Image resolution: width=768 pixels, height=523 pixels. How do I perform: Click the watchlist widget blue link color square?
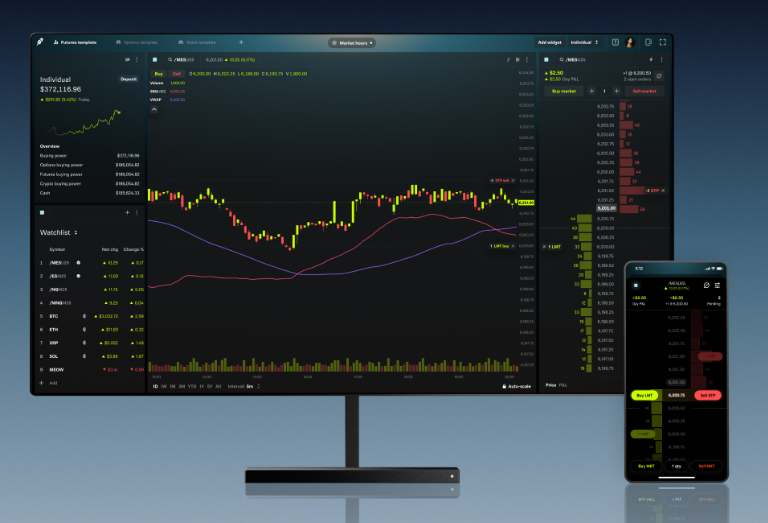click(x=42, y=213)
